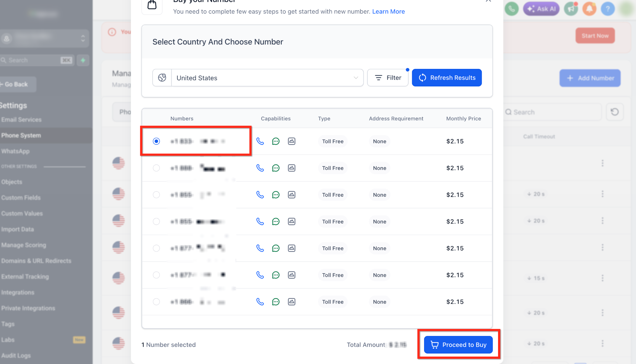Click the megaphone announcements icon
Viewport: 636px width, 364px height.
click(571, 9)
